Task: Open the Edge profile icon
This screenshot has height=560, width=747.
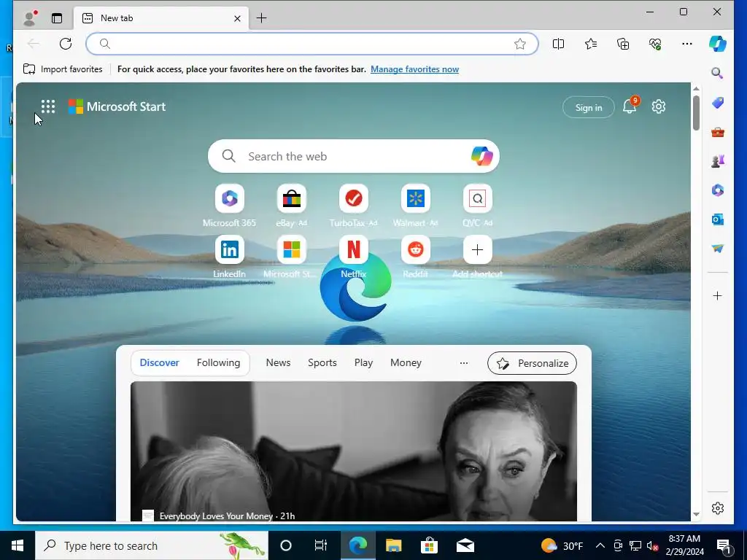Action: (30, 18)
